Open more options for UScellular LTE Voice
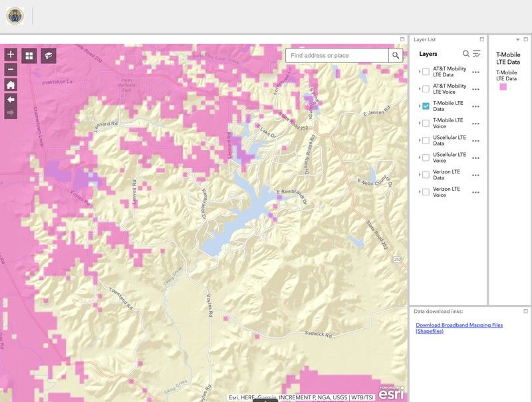 click(x=475, y=158)
